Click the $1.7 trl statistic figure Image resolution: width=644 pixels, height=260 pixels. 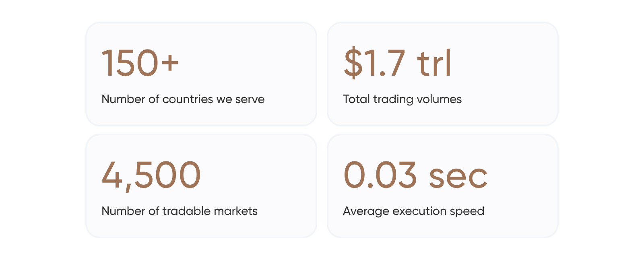397,63
